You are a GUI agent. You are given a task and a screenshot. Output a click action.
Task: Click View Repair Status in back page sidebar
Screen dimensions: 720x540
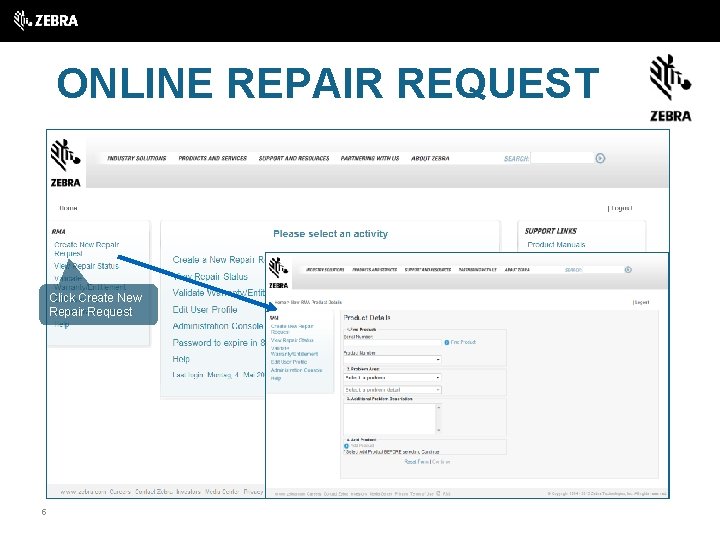tap(86, 266)
